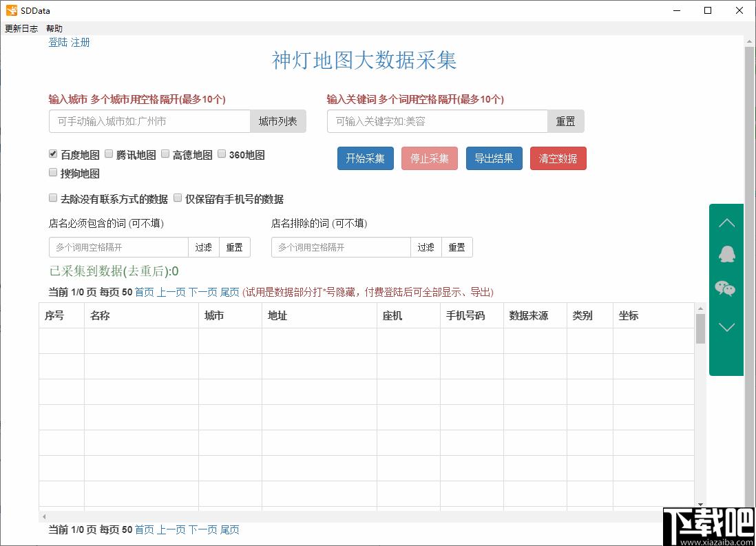Viewport: 756px width, 546px height.
Task: Click the SDData app icon in title bar
Action: point(12,10)
